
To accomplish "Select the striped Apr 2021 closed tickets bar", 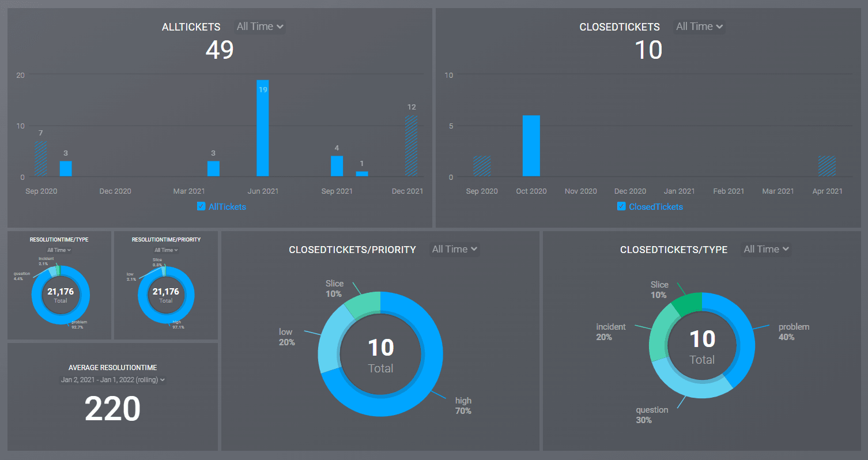I will (827, 166).
